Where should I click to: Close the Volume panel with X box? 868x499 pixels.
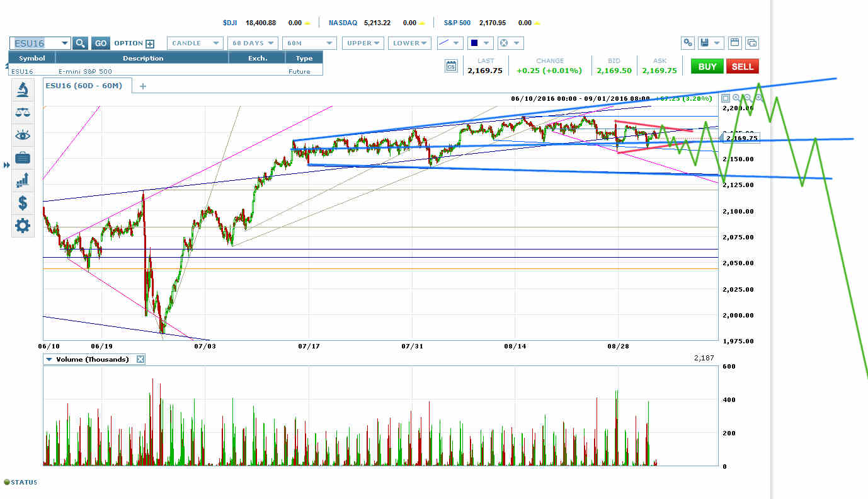[140, 359]
